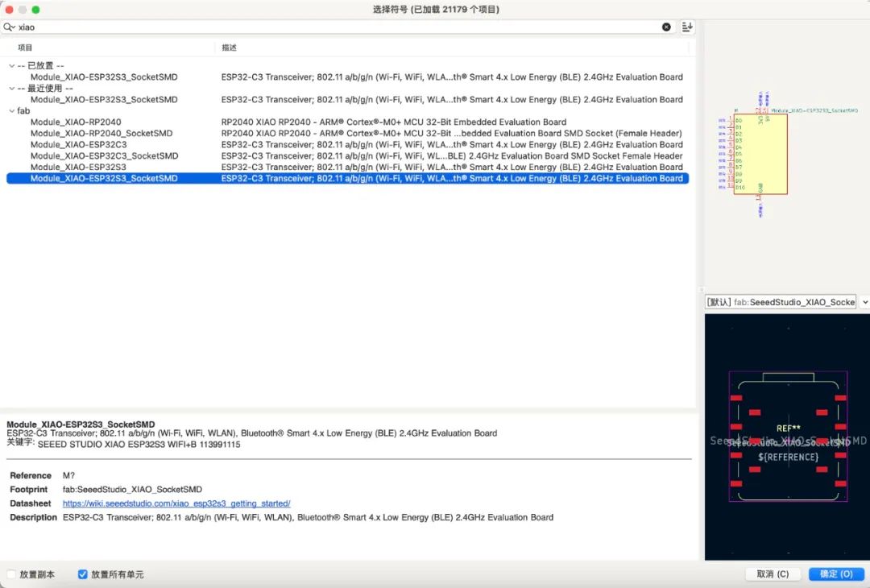Viewport: 870px width, 588px height.
Task: Collapse the 最近使用 group
Action: pos(11,89)
